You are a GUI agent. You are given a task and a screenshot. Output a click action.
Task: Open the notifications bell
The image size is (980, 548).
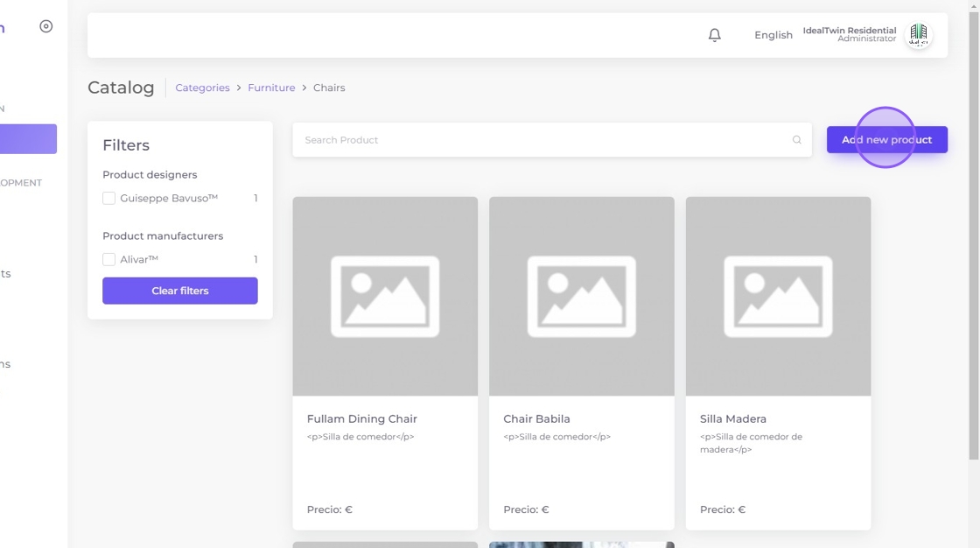(715, 35)
